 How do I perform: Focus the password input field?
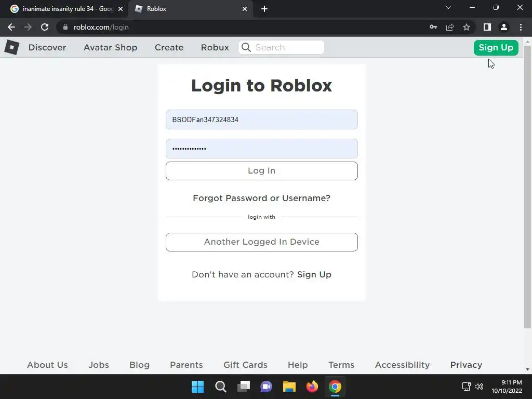pos(262,149)
